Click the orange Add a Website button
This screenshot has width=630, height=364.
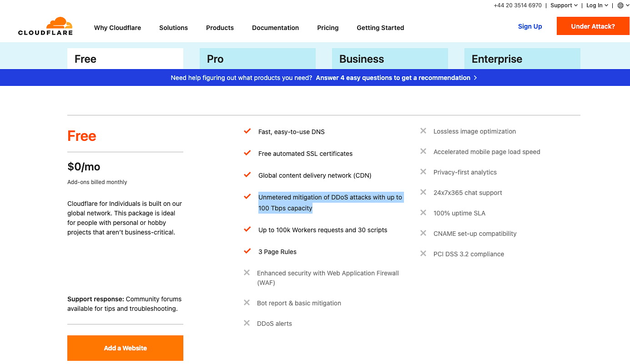point(125,348)
